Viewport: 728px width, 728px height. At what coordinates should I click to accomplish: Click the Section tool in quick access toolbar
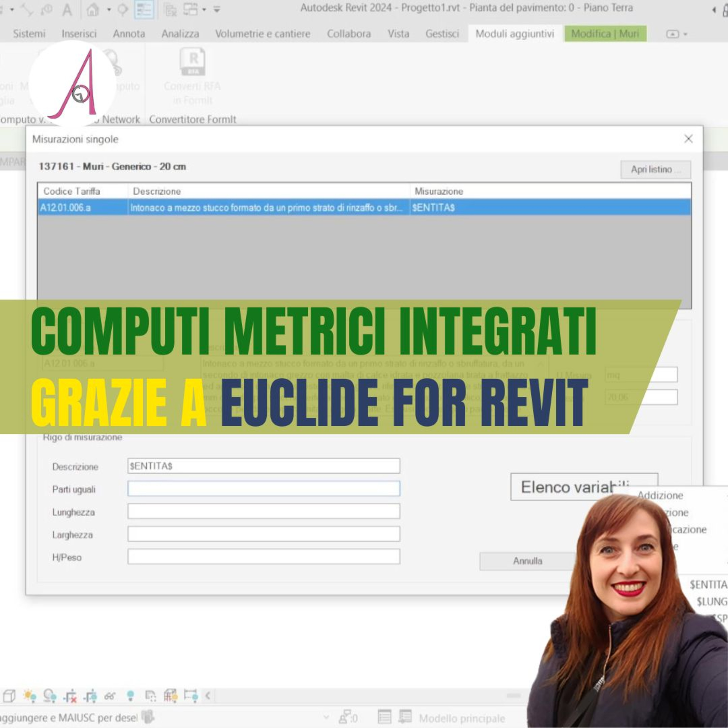[123, 9]
